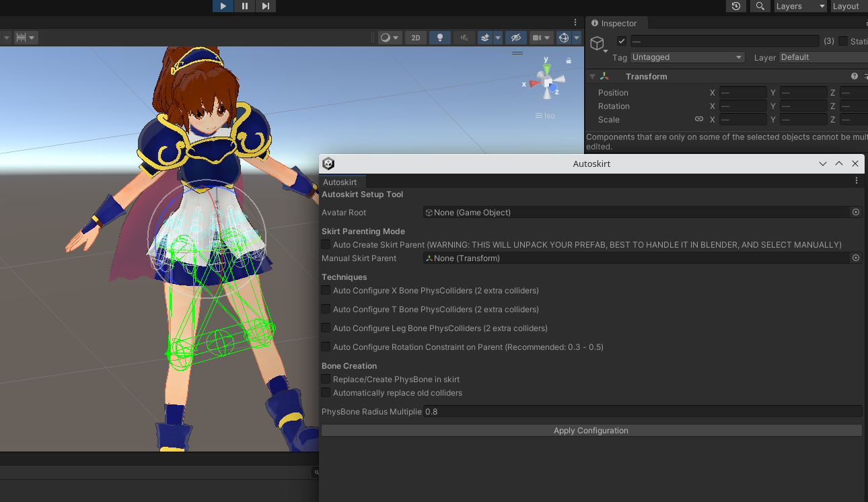This screenshot has height=502, width=868.
Task: Toggle scene audio mute icon
Action: pos(464,38)
